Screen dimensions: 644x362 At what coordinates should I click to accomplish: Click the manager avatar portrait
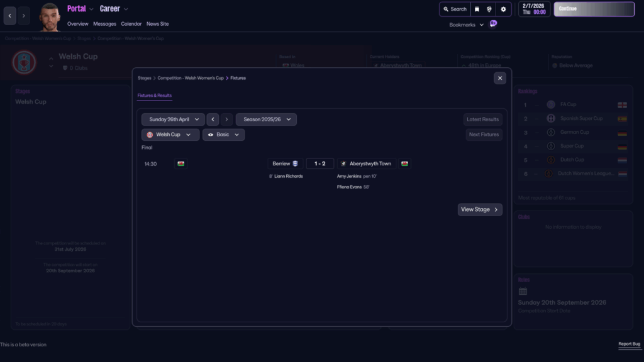tap(50, 17)
